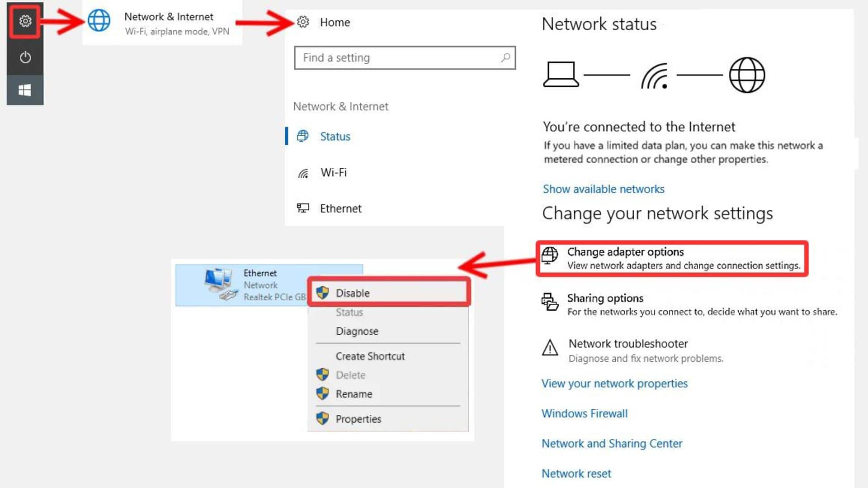The image size is (868, 488).
Task: Click the 'Network & Internet' sidebar heading
Action: (x=340, y=106)
